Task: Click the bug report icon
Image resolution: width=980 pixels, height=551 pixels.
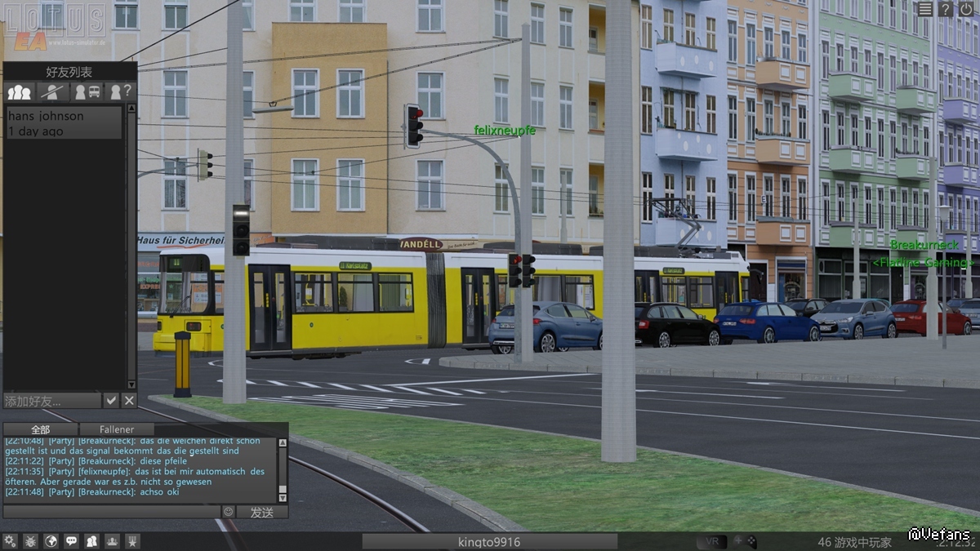Action: point(31,541)
